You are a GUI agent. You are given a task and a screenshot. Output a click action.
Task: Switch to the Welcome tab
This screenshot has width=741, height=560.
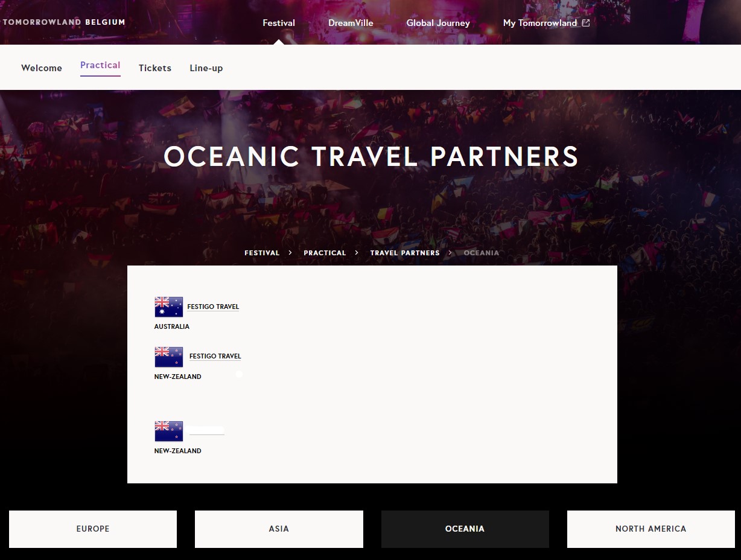(42, 68)
